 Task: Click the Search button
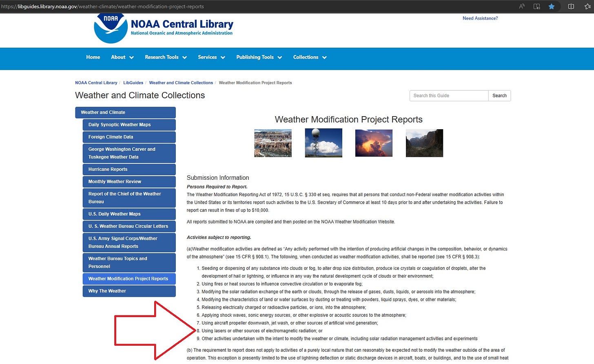tap(499, 95)
